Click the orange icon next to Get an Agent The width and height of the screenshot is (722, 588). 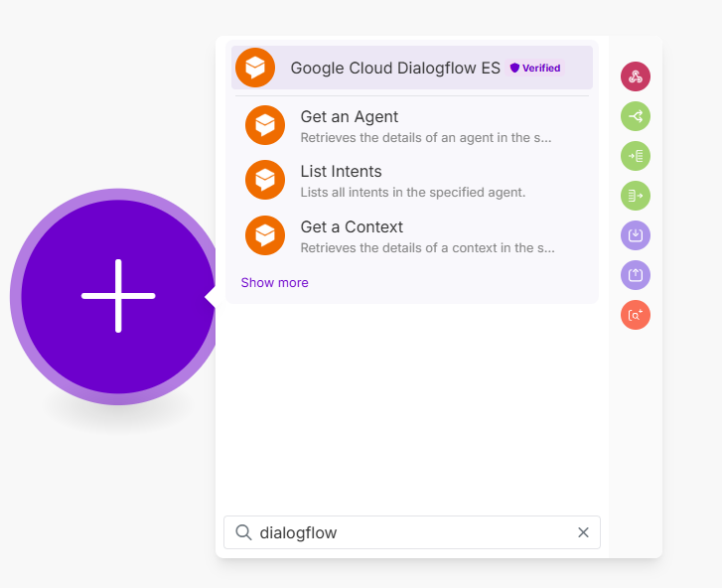(265, 125)
